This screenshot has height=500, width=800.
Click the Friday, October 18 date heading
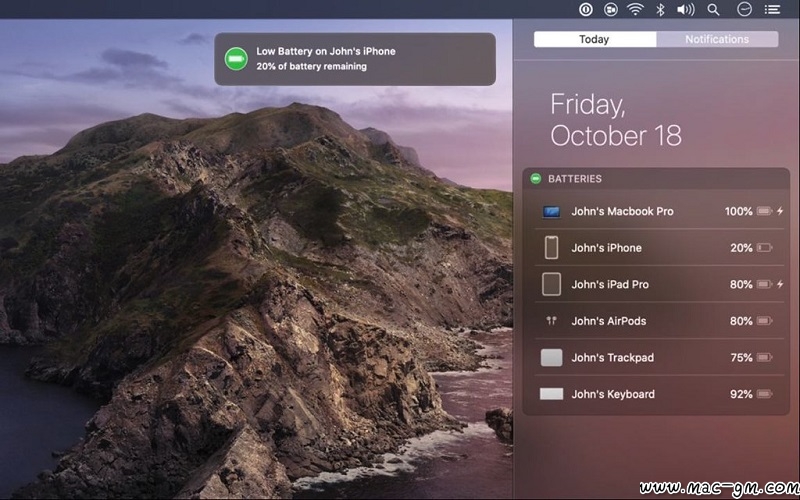616,120
